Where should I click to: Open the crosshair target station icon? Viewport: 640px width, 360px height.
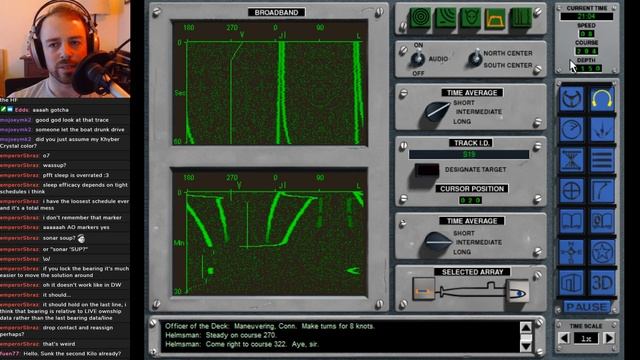(x=571, y=191)
